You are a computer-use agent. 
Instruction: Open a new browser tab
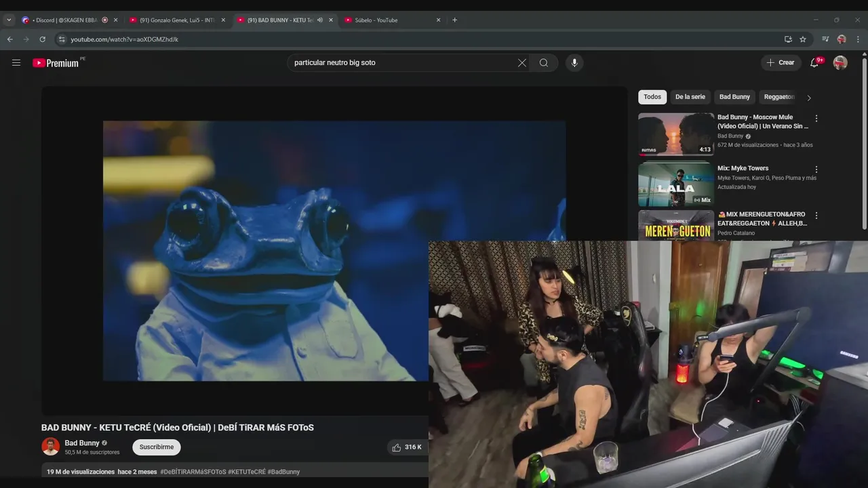coord(454,20)
